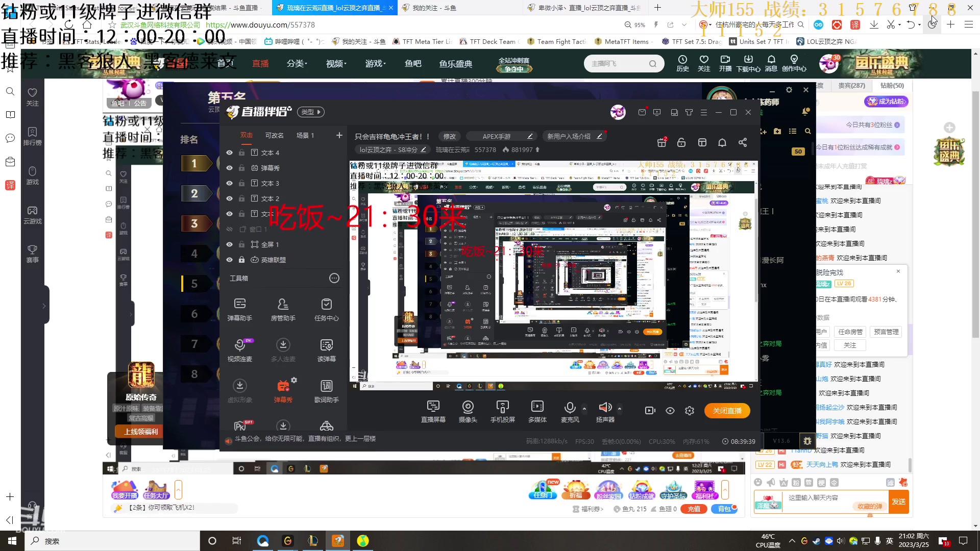
Task: Open the 读弹幕 tool
Action: pyautogui.click(x=326, y=350)
